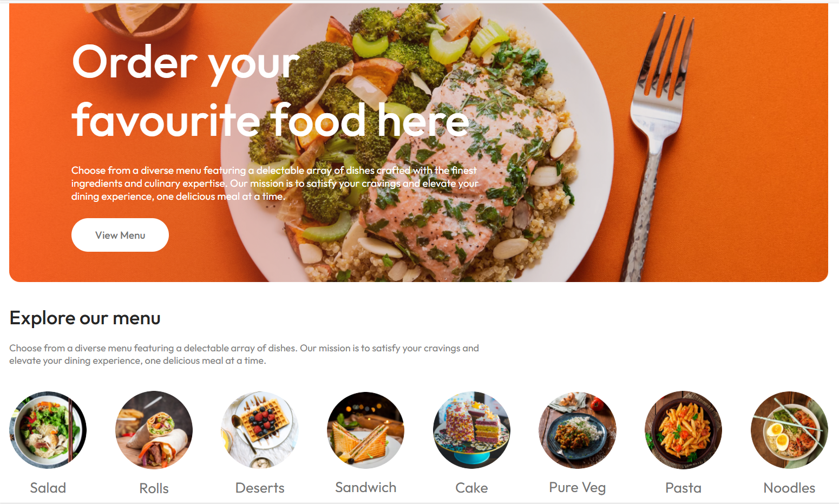Select the Sandwich label
The image size is (839, 504).
(x=366, y=487)
